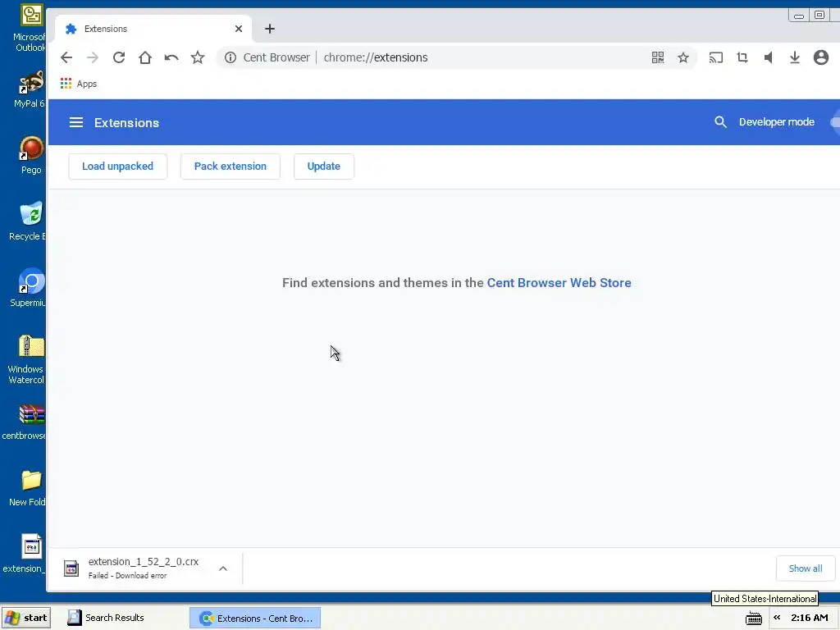840x630 pixels.
Task: Open the Cent Browser Web Store link
Action: 559,283
